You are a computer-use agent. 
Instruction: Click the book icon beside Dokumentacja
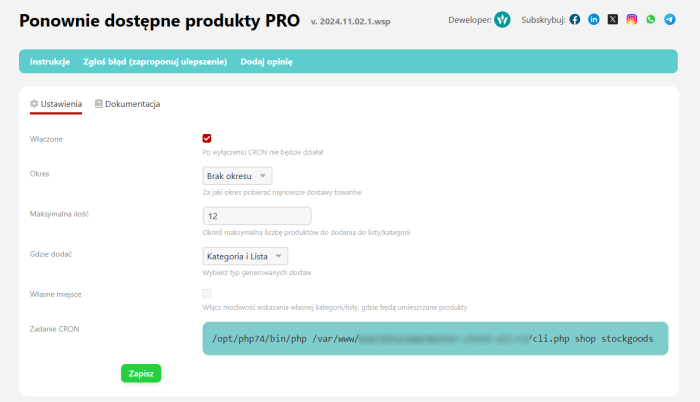[99, 104]
